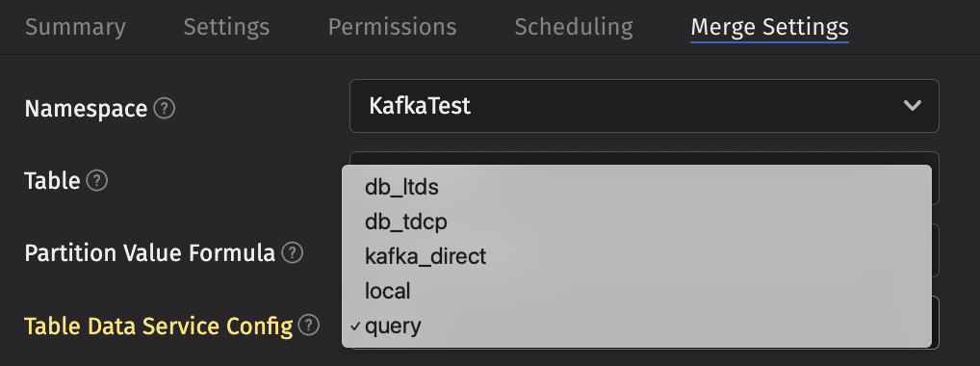Choose the db_tdcp option
The width and height of the screenshot is (980, 366).
click(636, 222)
